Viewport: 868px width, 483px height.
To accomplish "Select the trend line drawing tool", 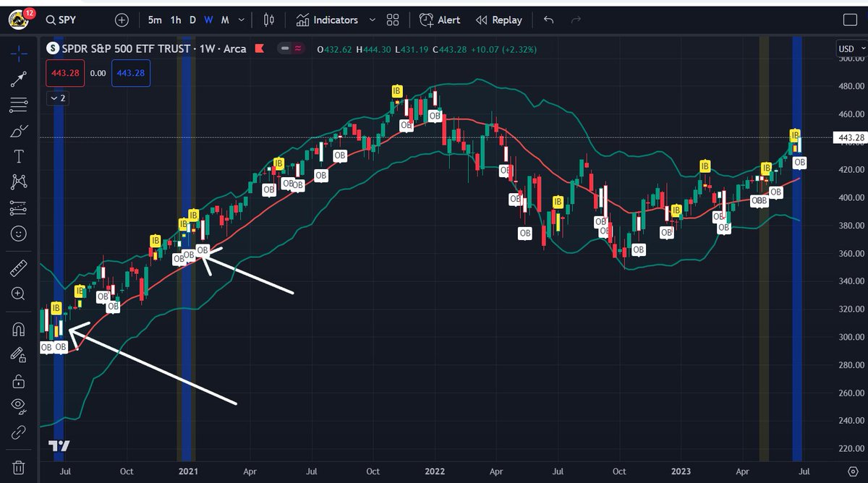I will click(19, 79).
